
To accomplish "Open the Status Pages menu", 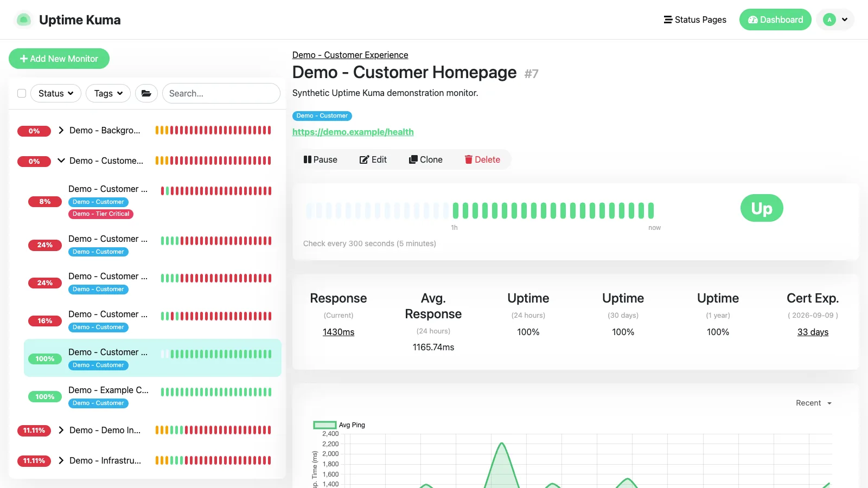I will [x=695, y=20].
